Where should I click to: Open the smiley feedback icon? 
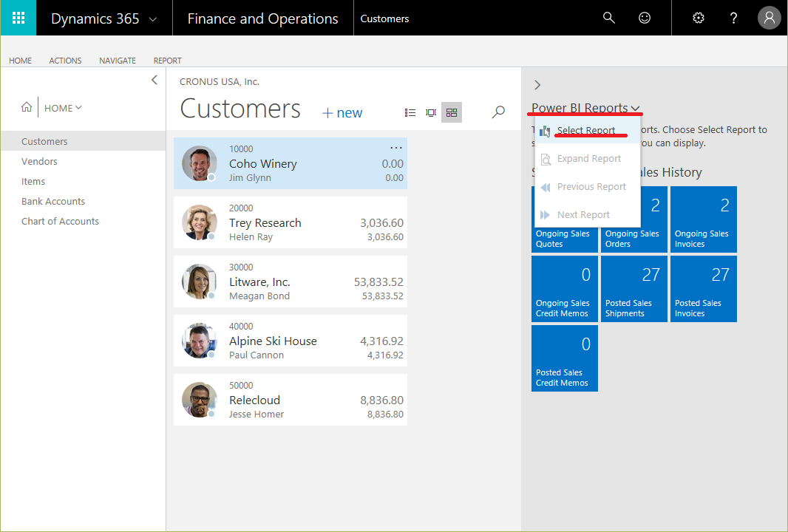645,18
